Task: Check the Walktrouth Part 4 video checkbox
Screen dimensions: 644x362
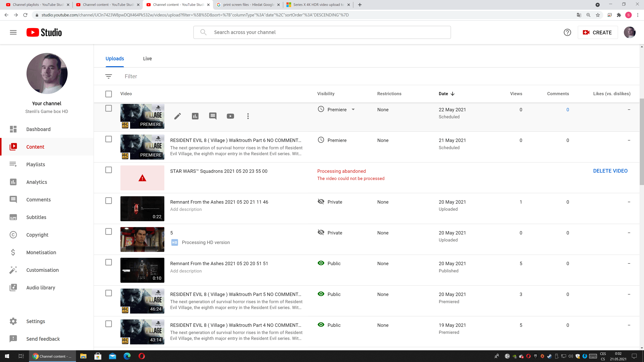Action: coord(109,324)
